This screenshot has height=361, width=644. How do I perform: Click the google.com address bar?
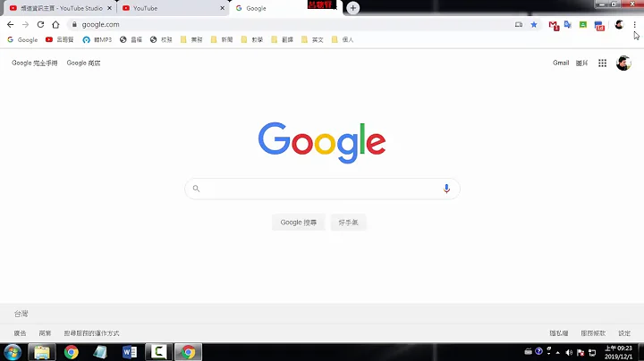287,25
